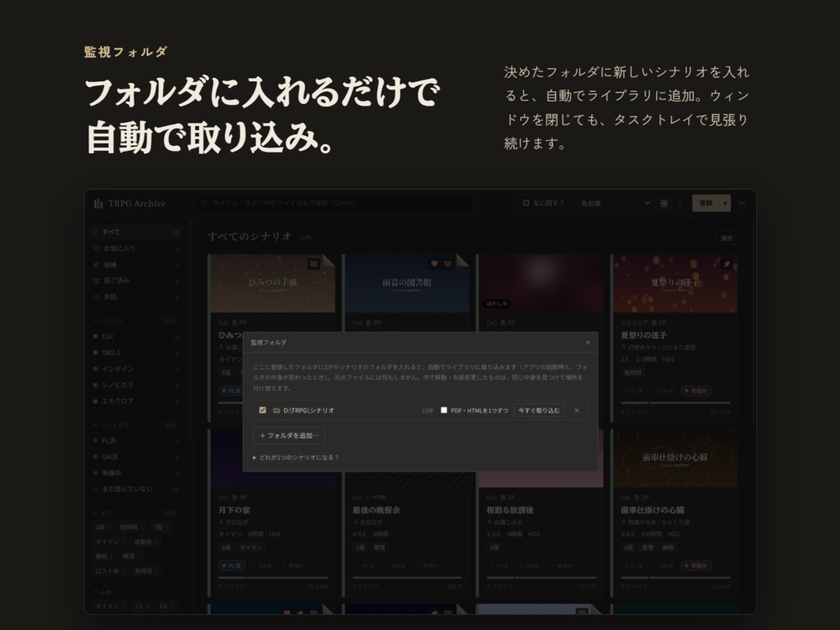Switch to grid view icon
Screen dimensions: 840x630
tap(664, 203)
